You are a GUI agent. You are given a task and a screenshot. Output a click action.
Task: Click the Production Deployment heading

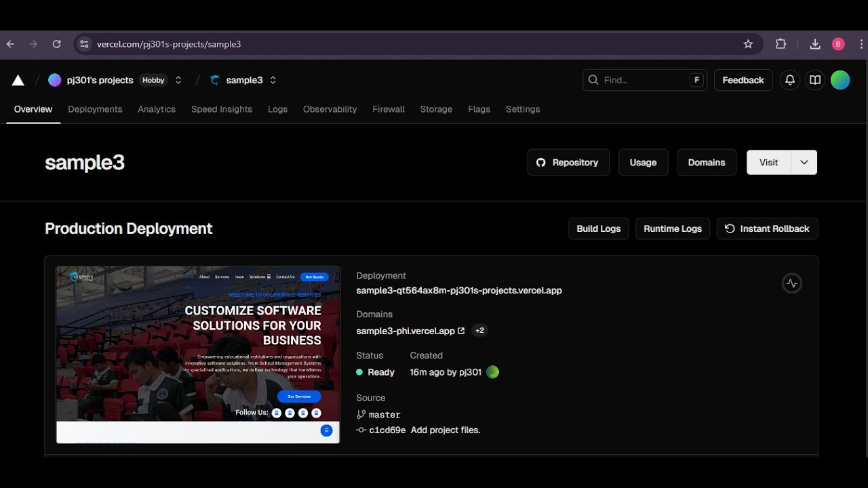click(129, 228)
